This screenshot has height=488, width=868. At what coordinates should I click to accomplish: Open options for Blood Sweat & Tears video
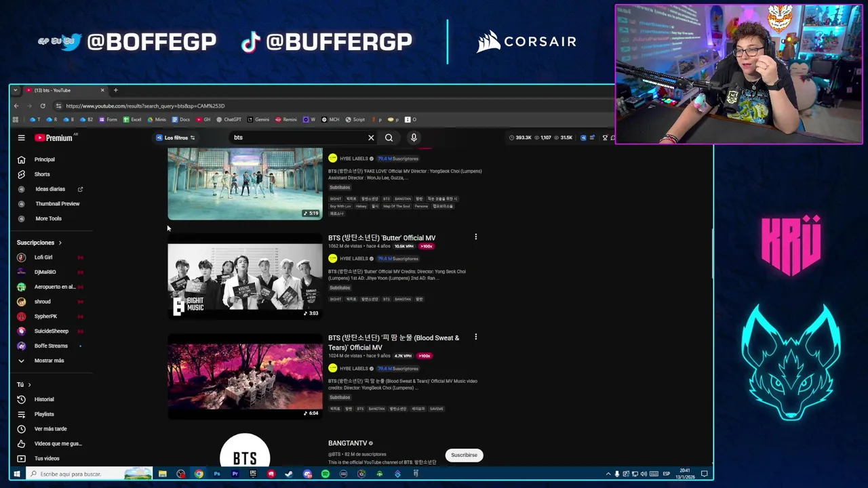tap(475, 337)
